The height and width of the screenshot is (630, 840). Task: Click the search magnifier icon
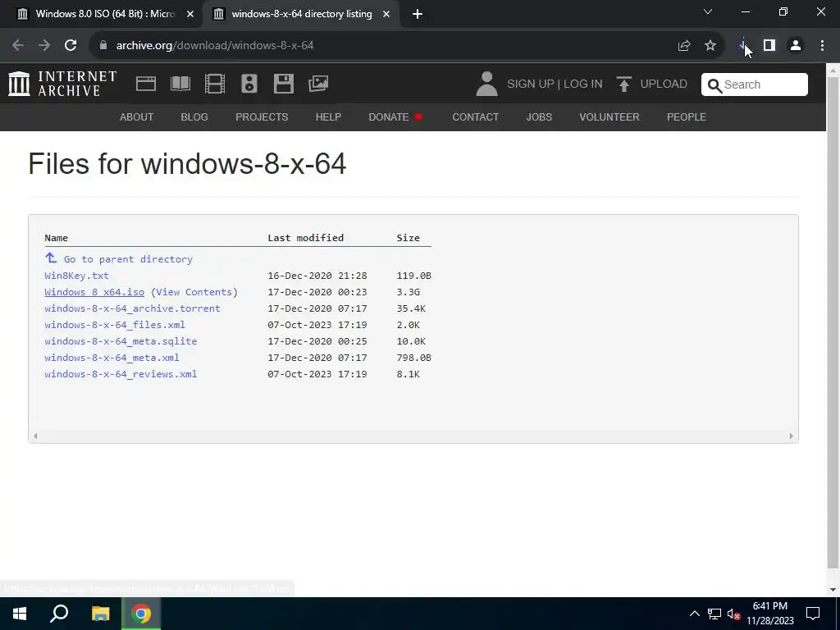click(x=714, y=84)
